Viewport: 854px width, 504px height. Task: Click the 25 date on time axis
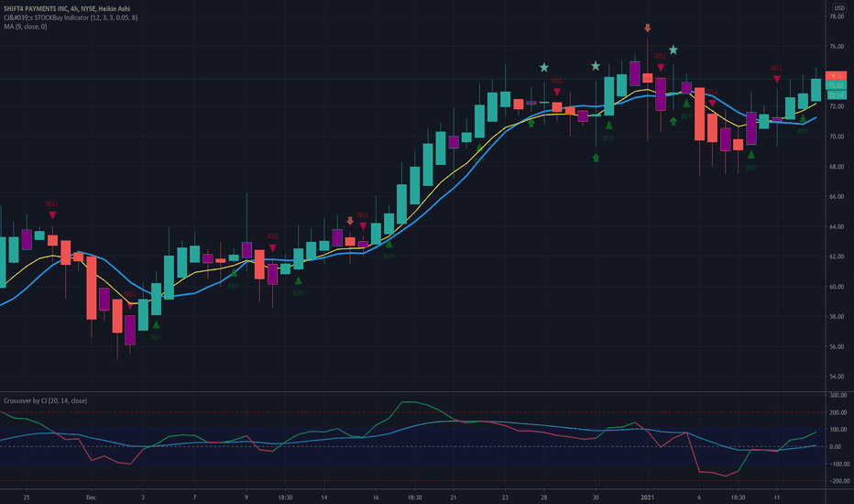(x=27, y=498)
